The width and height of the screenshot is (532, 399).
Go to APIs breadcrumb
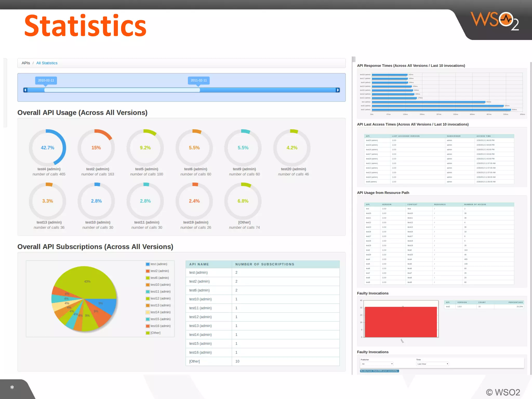click(26, 63)
